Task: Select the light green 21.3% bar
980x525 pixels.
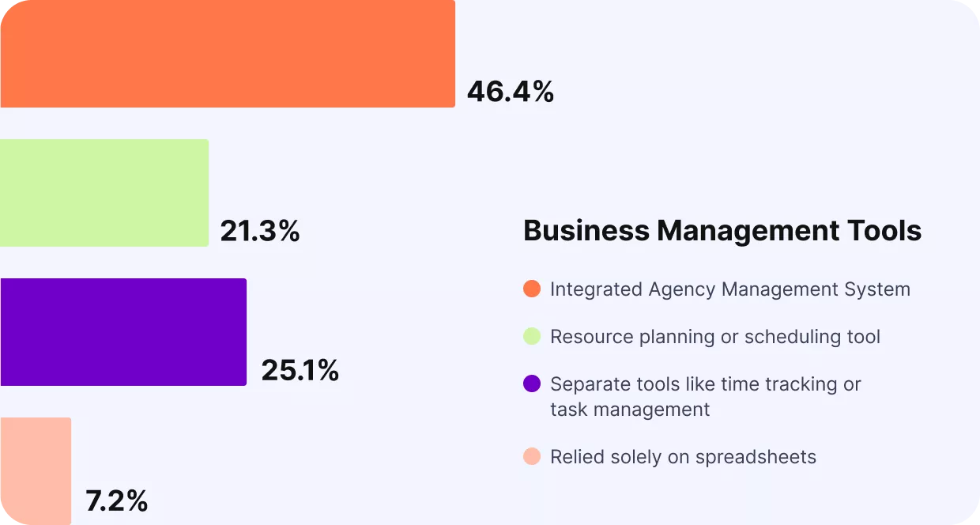Action: point(104,193)
